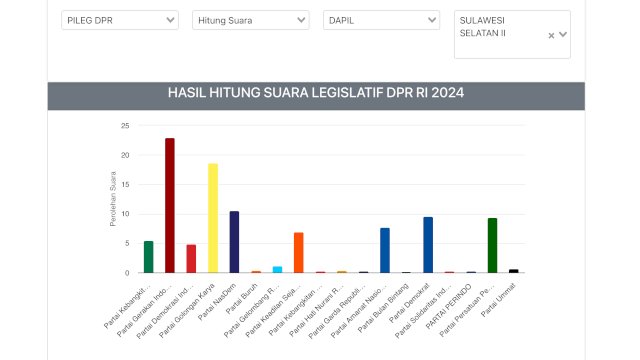Viewport: 640px width, 360px height.
Task: Open the PILEG DPR dropdown
Action: pyautogui.click(x=120, y=20)
